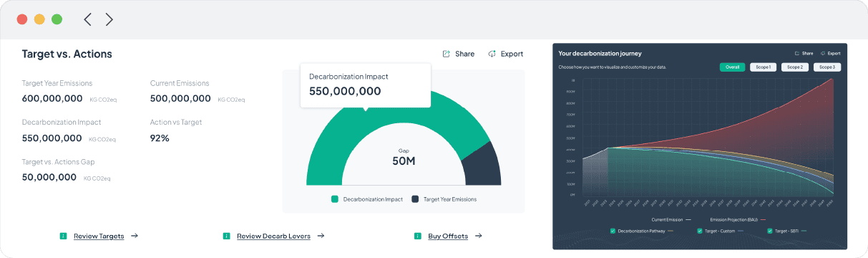Click the Target Year Emissions value 600,000,000

pos(52,98)
